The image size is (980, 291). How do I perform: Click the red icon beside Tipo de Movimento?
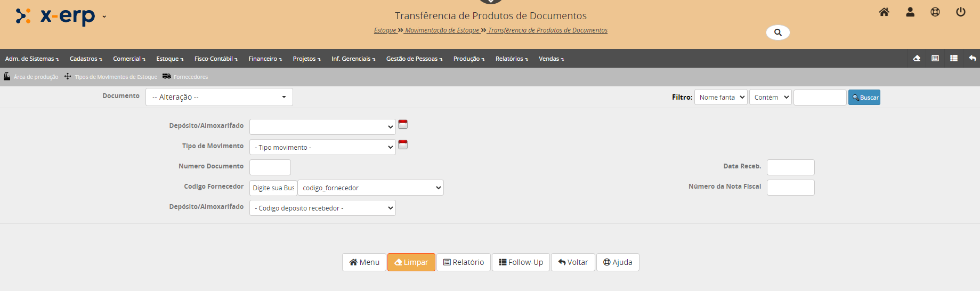(x=403, y=145)
